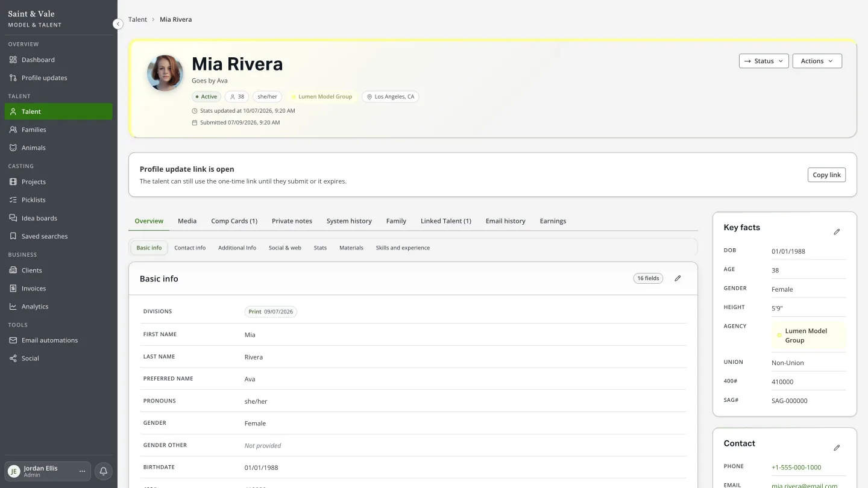Screen dimensions: 868x488
Task: Click the Invoices sidebar icon
Action: [x=13, y=288]
